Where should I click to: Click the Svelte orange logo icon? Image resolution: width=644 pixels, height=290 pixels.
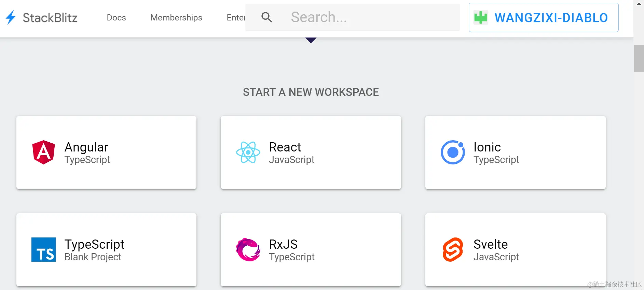click(x=453, y=249)
